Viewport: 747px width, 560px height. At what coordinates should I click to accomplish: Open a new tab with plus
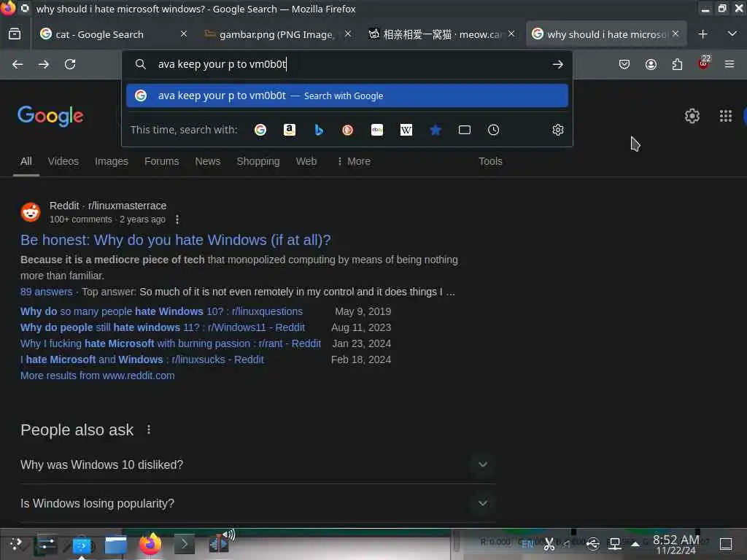pyautogui.click(x=703, y=34)
